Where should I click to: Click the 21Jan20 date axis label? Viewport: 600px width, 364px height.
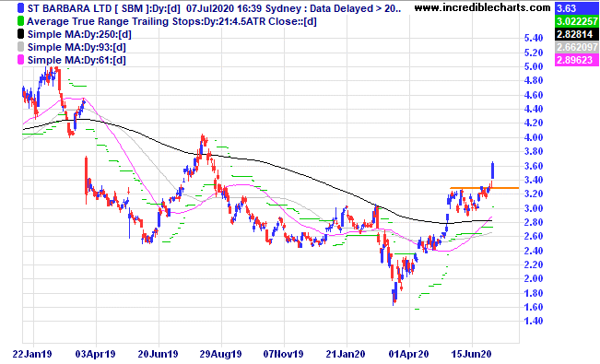346,354
